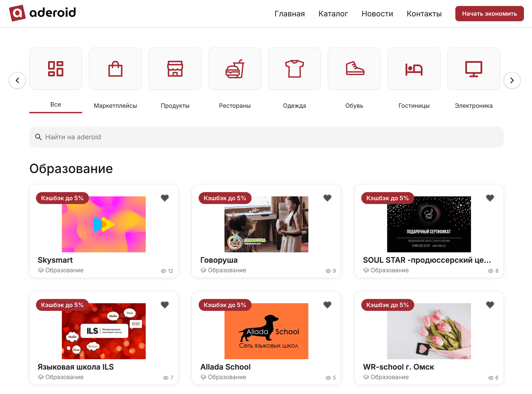
Task: Open the WR-school г. Омск title
Action: 398,367
